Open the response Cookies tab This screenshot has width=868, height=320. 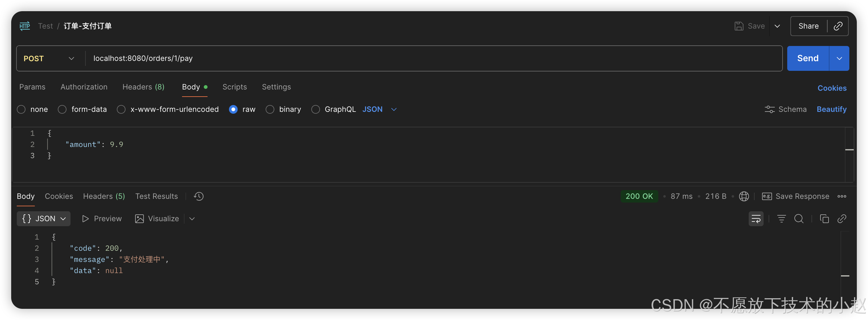(59, 196)
